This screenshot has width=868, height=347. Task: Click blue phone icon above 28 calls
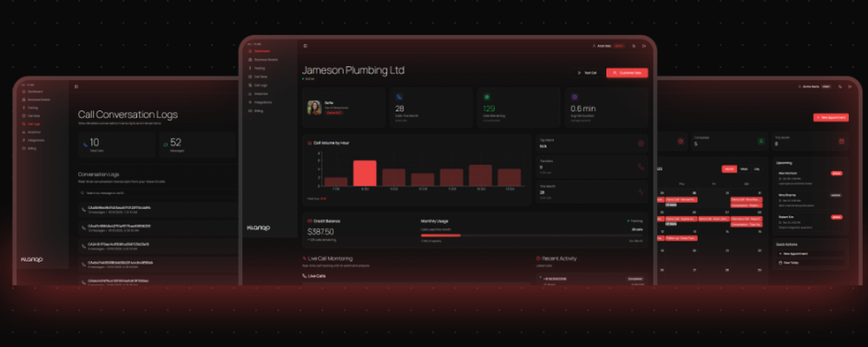399,97
